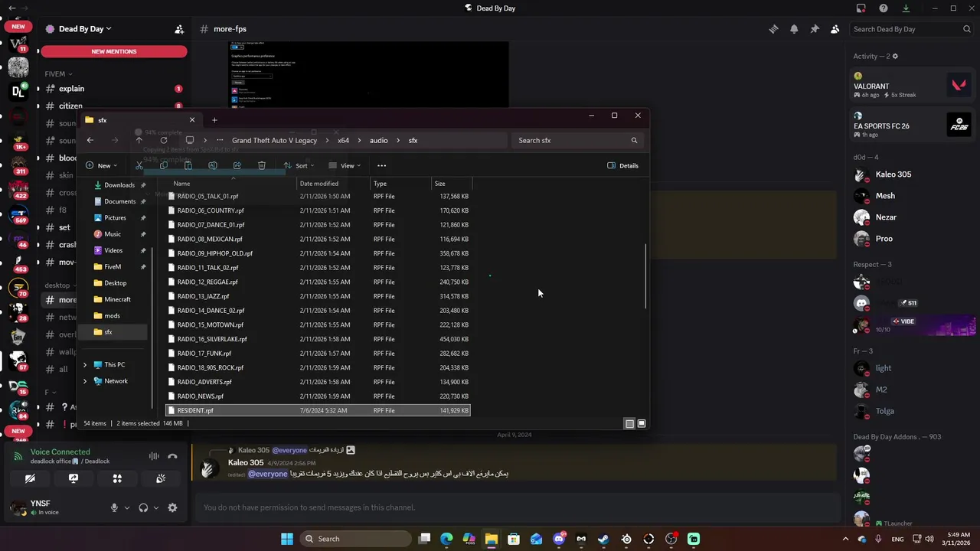Open microphone input options dropdown arrow
The height and width of the screenshot is (551, 980).
(127, 507)
